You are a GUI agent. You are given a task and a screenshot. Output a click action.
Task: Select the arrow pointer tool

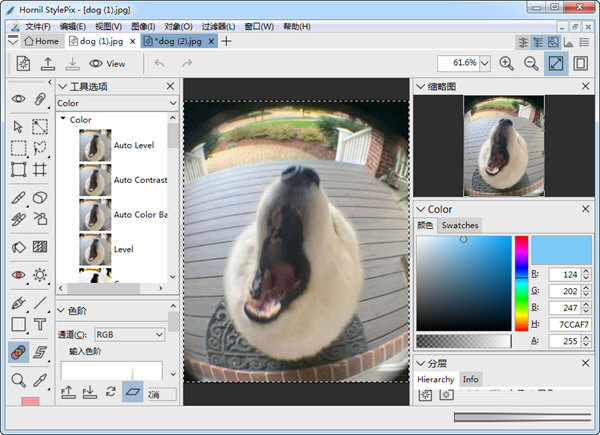[18, 127]
